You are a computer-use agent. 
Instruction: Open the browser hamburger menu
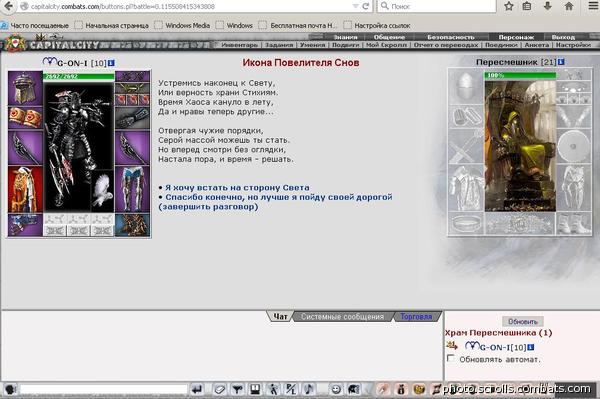[x=592, y=6]
